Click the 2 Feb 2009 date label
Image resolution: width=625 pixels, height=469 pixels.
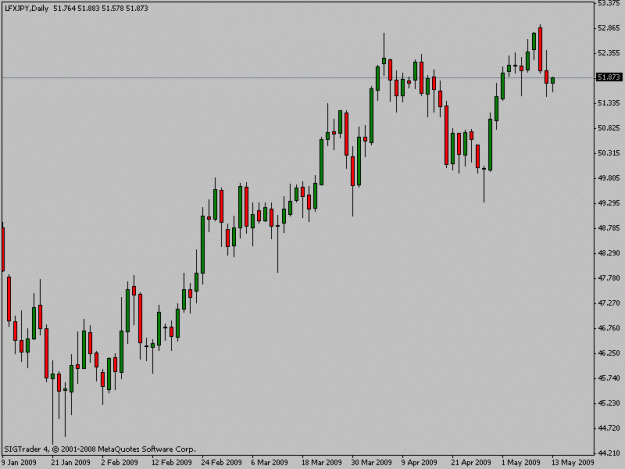[120, 463]
